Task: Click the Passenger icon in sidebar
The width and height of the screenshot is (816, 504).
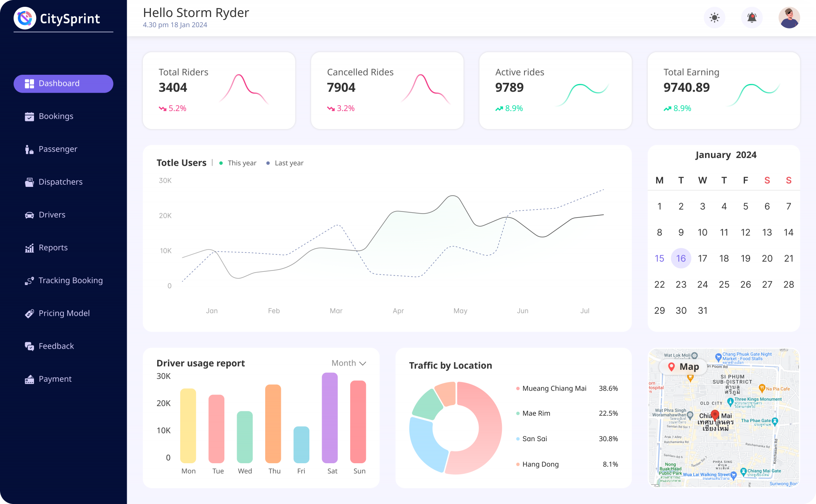Action: [29, 149]
